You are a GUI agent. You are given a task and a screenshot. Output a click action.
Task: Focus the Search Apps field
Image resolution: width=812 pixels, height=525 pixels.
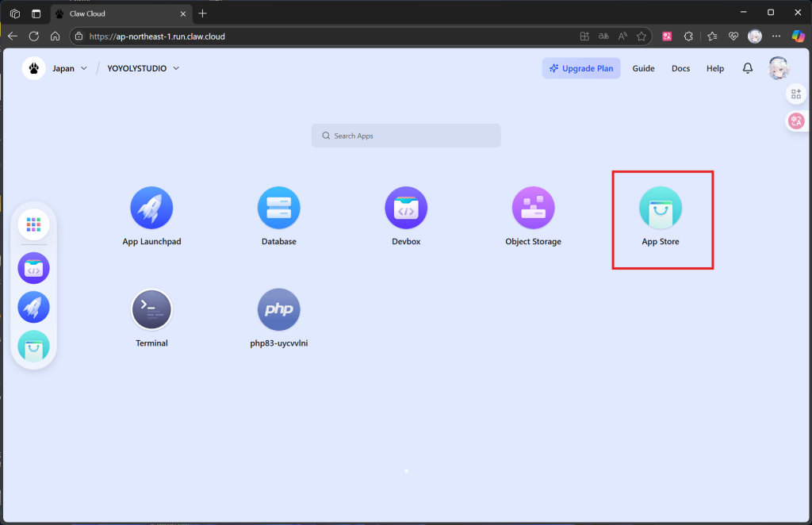tap(406, 136)
